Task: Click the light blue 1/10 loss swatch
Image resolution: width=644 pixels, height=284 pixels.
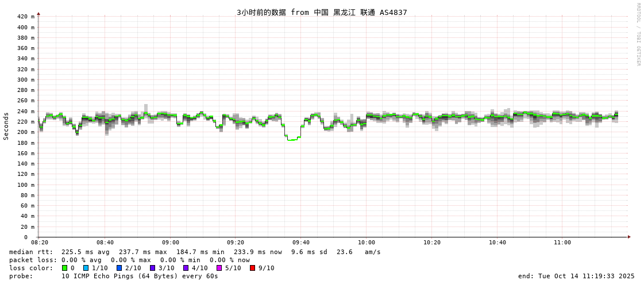Action: pyautogui.click(x=86, y=268)
